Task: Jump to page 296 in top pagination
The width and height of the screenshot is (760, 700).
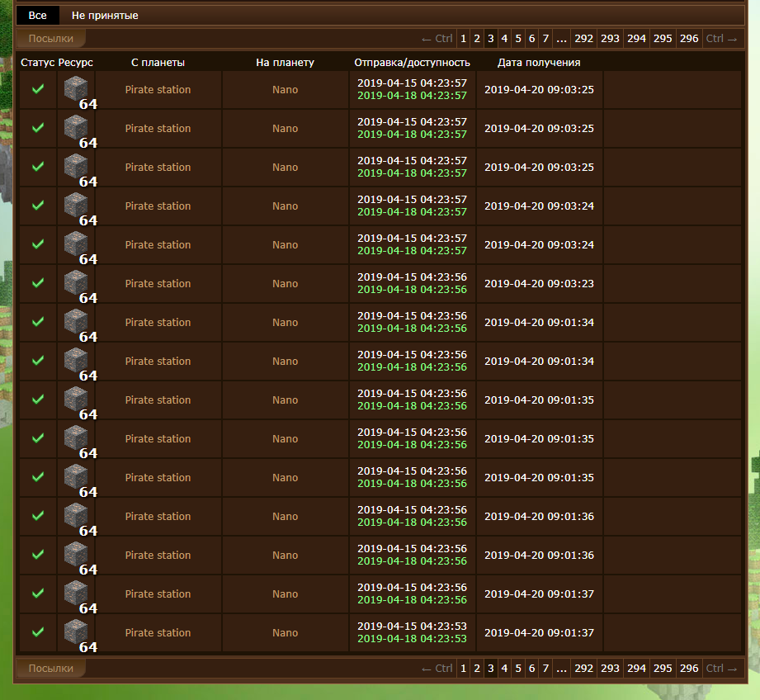Action: (689, 38)
